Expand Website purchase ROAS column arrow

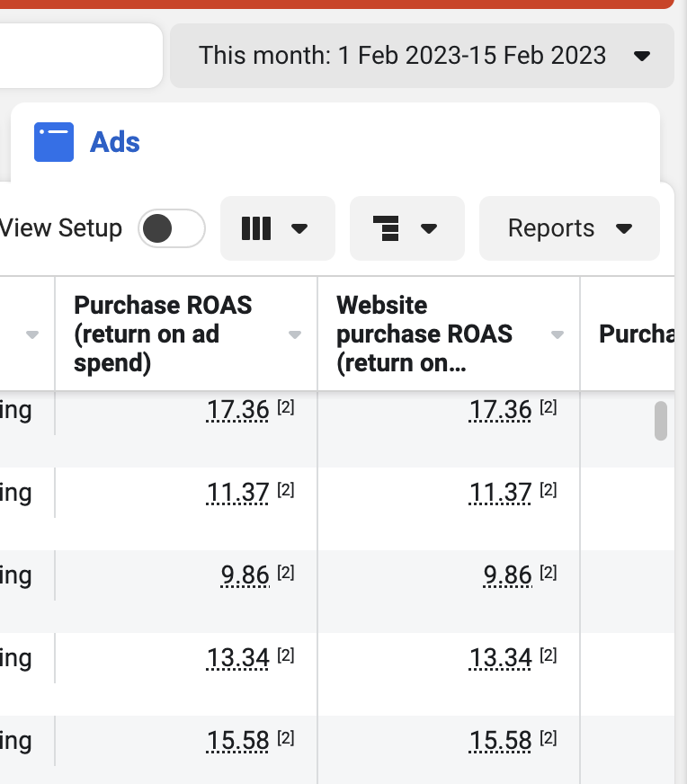(x=558, y=334)
